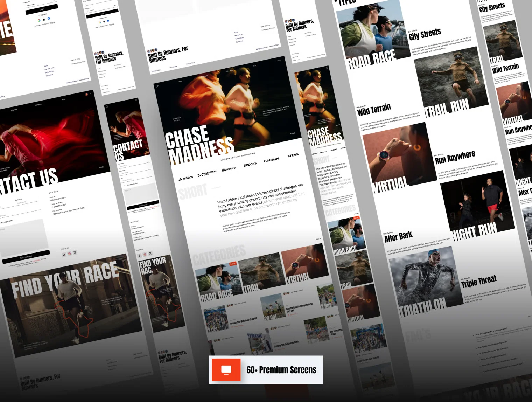Choose Facebook login on the mobile login screen

[x=108, y=21]
